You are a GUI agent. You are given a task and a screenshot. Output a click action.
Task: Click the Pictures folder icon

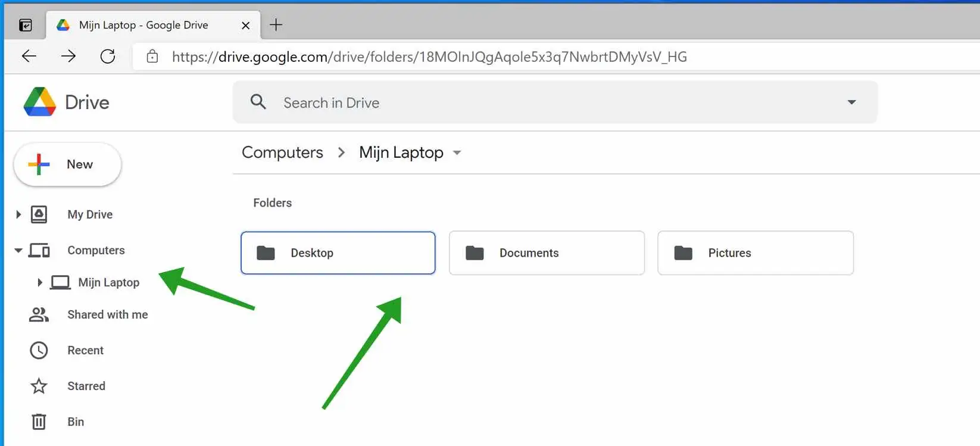pos(683,253)
